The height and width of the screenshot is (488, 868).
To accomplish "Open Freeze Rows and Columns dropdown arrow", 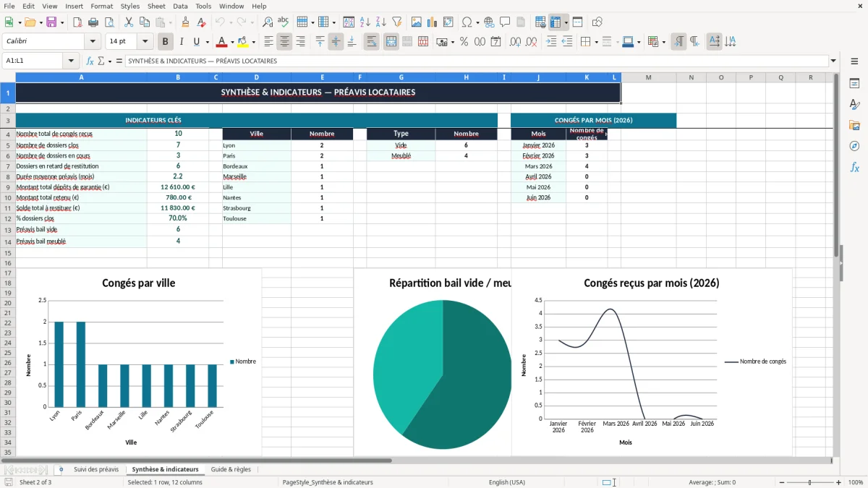I will point(566,22).
